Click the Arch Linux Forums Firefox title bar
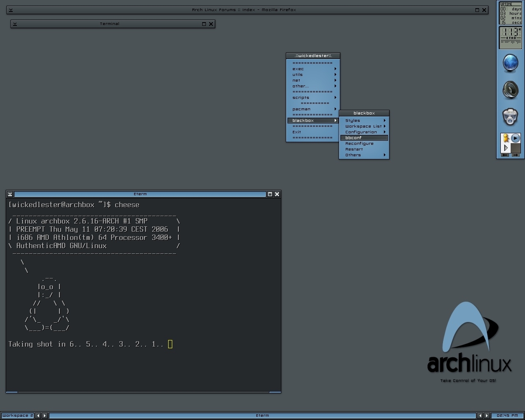 click(x=244, y=10)
